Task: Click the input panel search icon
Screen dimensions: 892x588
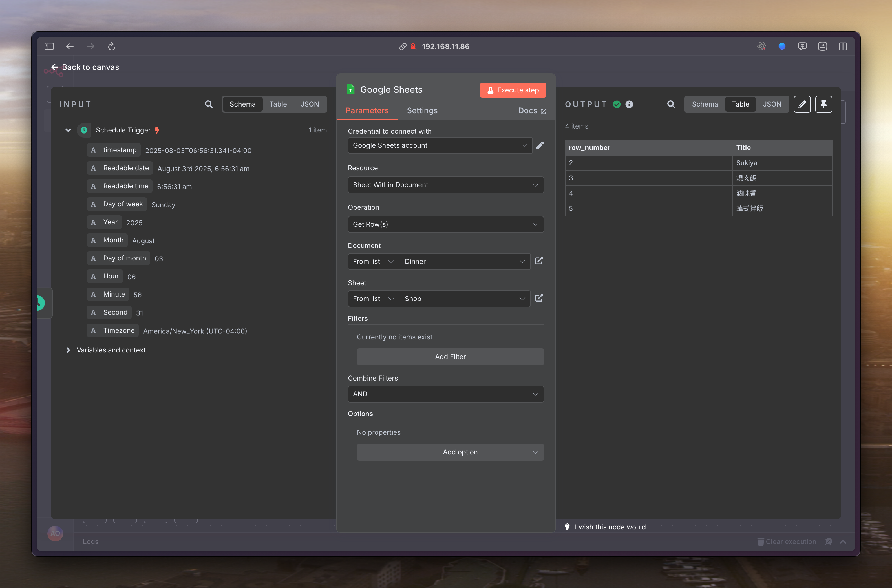Action: pyautogui.click(x=209, y=104)
